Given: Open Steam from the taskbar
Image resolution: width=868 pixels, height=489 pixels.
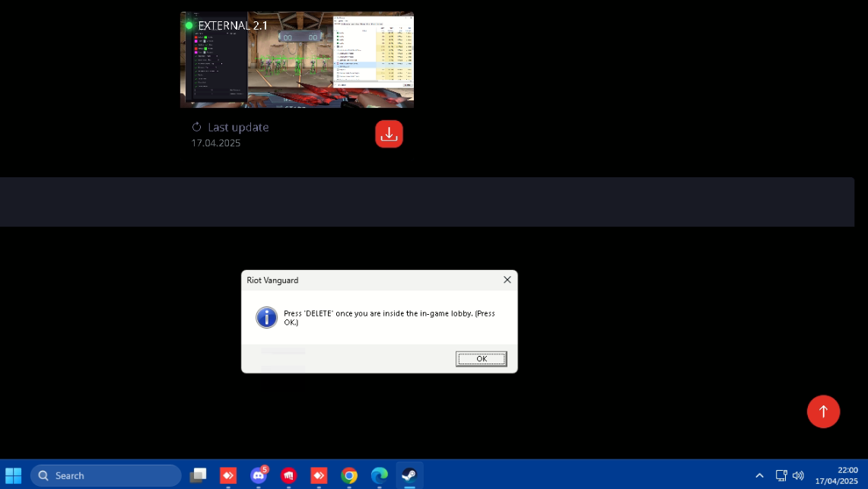Looking at the screenshot, I should (409, 475).
